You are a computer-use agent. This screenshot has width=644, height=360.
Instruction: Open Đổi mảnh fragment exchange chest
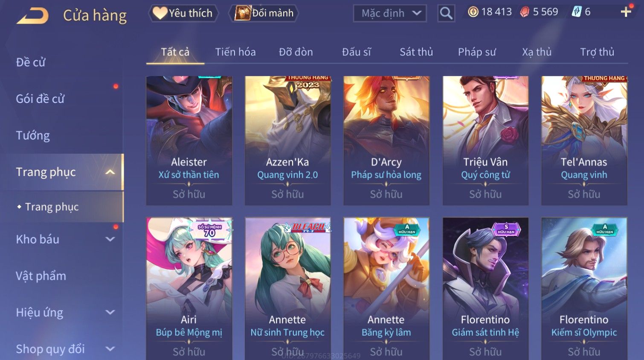pos(264,13)
